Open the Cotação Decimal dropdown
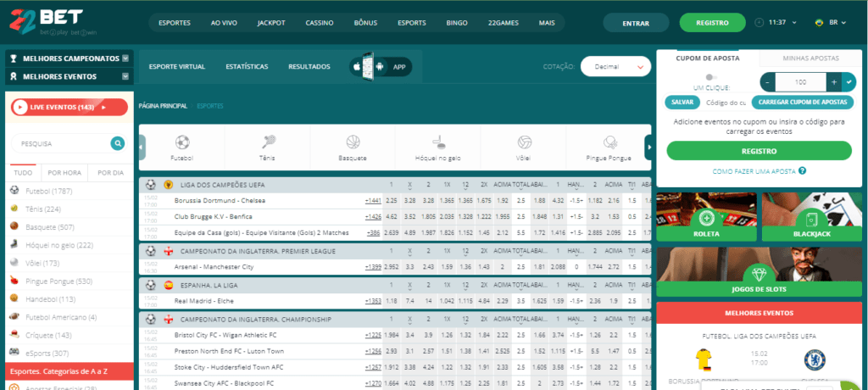This screenshot has width=868, height=390. [615, 66]
